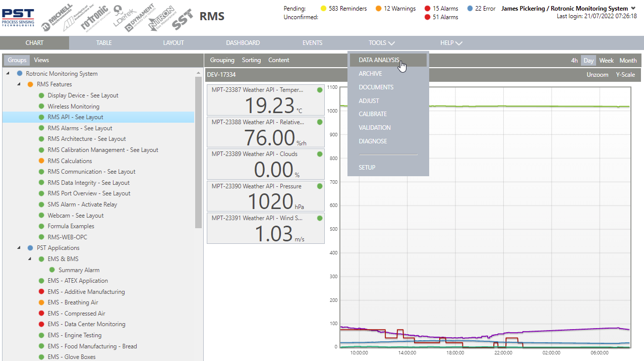Switch chart range to Month
The image size is (644, 361).
628,61
